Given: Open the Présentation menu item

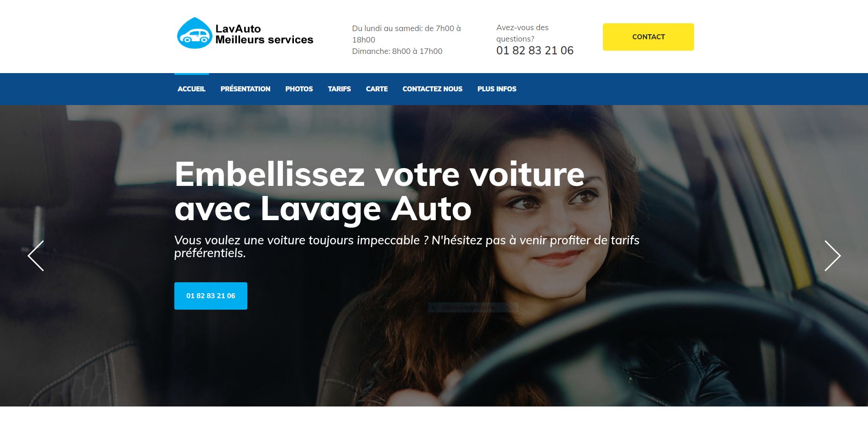Looking at the screenshot, I should pyautogui.click(x=246, y=89).
